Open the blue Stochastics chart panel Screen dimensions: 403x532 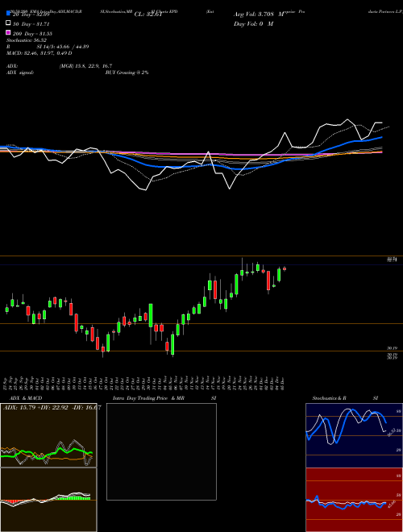(x=354, y=435)
